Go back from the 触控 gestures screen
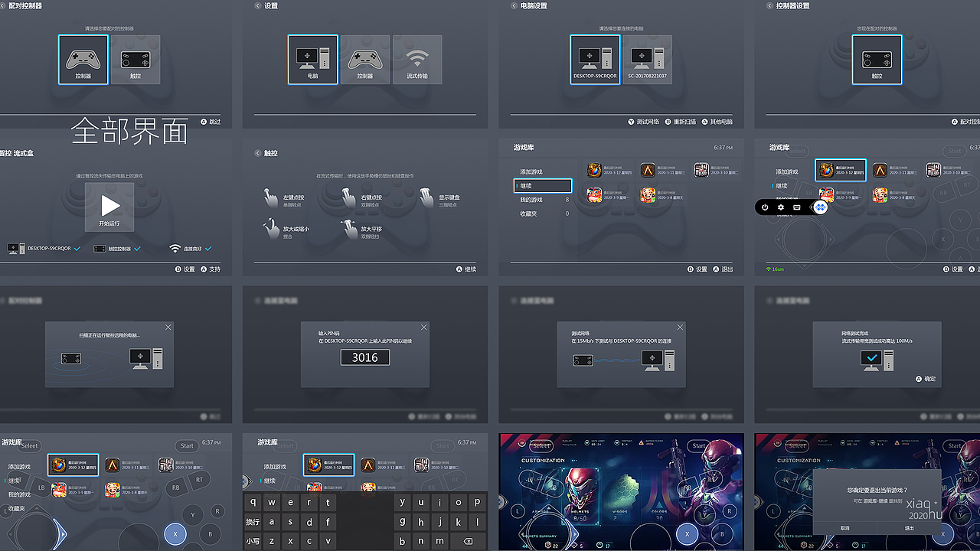This screenshot has width=980, height=551. click(258, 153)
